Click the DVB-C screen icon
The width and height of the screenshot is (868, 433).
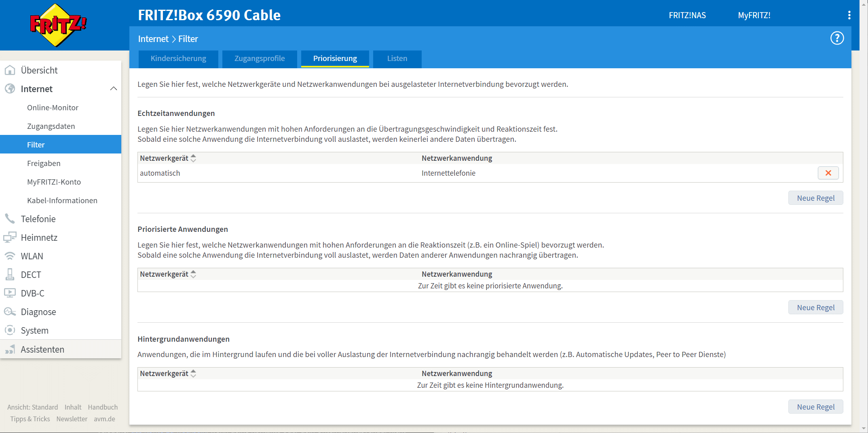[10, 293]
